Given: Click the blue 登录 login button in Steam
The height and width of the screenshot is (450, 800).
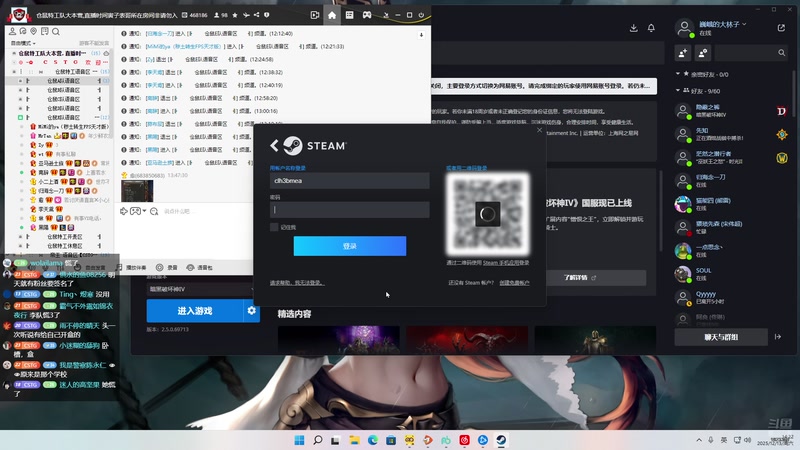Looking at the screenshot, I should click(350, 246).
